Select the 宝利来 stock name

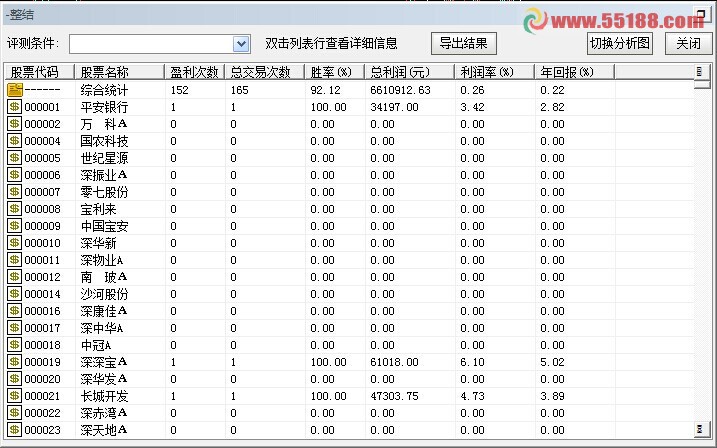pyautogui.click(x=98, y=209)
